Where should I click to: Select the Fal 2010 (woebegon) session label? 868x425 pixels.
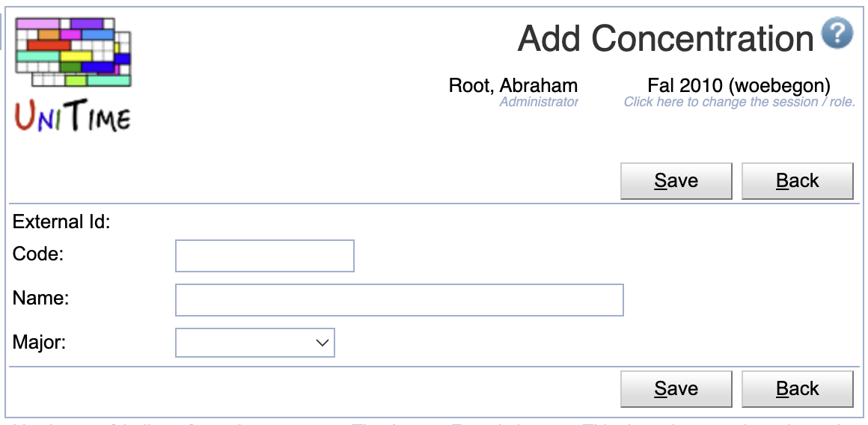739,85
